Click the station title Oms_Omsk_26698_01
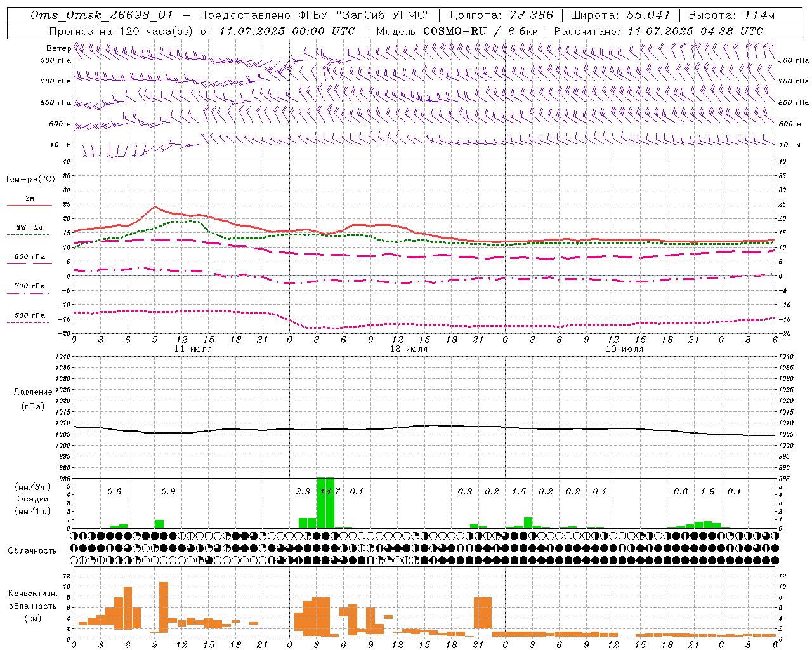Image resolution: width=812 pixels, height=650 pixels. click(x=101, y=15)
